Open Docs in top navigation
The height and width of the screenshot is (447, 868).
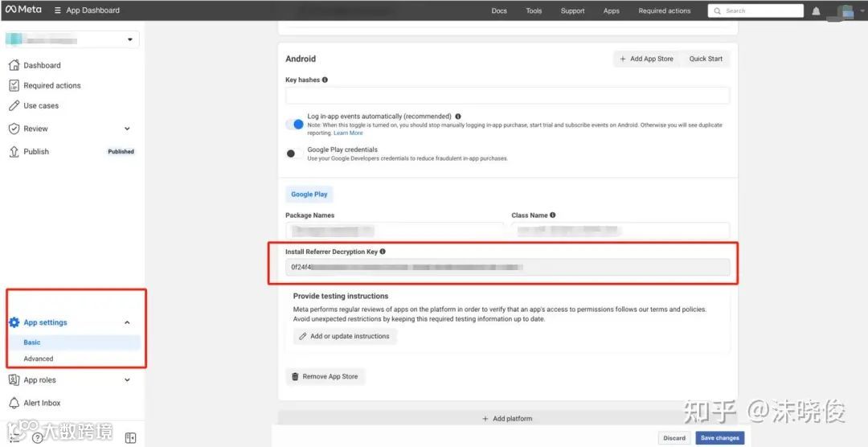pos(499,10)
